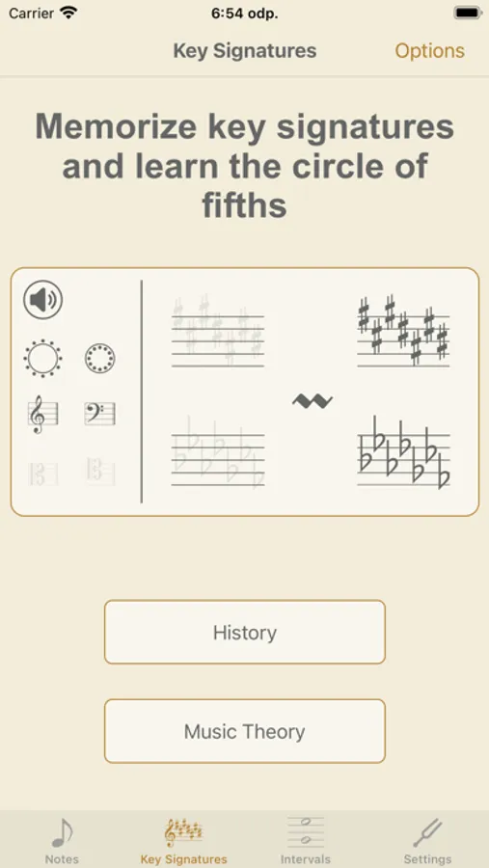Open the Music Theory section
489x868 pixels.
(x=245, y=731)
